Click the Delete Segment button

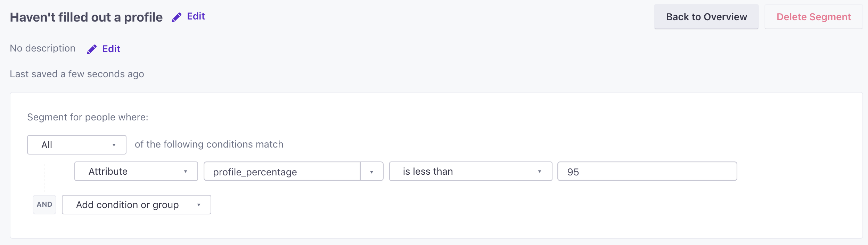point(813,16)
